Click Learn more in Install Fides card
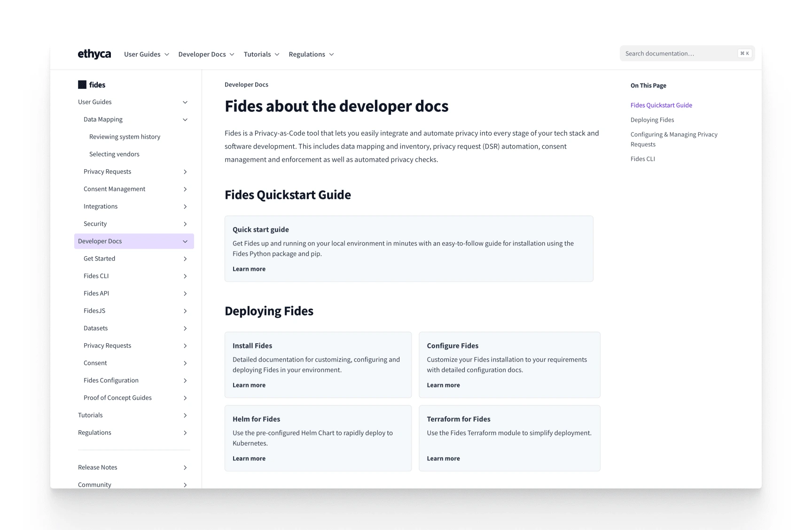 [x=249, y=385]
